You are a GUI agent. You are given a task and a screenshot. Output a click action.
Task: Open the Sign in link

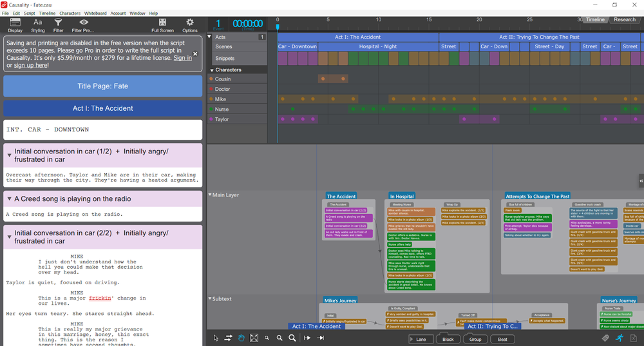click(183, 58)
